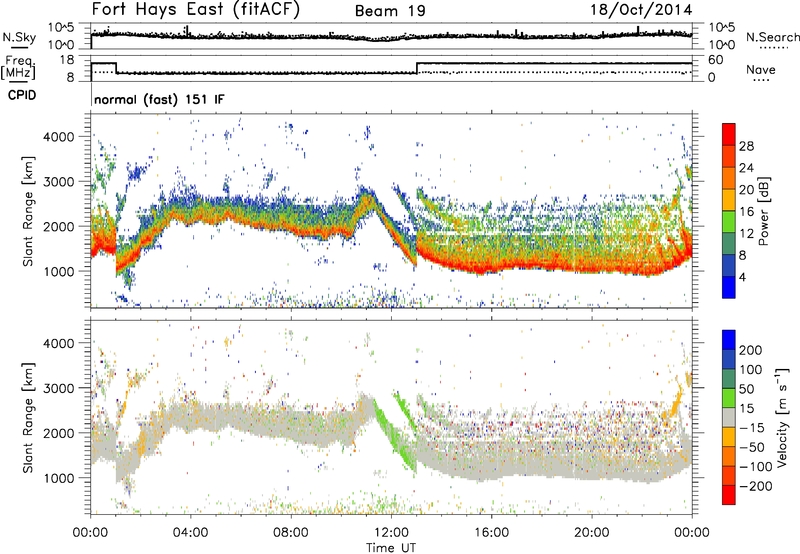Click the '3000' tick on velocity panel
Screen dimensions: 800x554
tap(58, 388)
